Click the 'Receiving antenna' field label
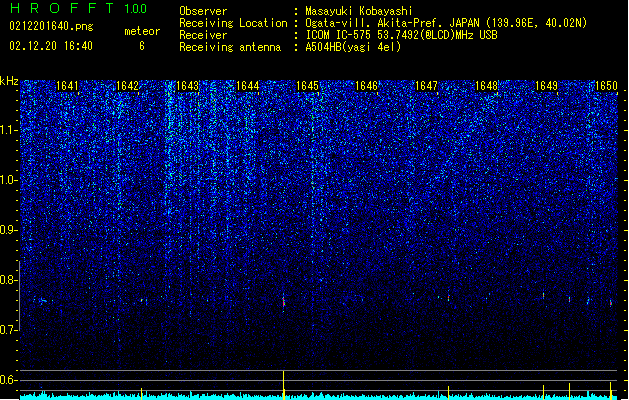Screen dimensions: 629x400 230,47
